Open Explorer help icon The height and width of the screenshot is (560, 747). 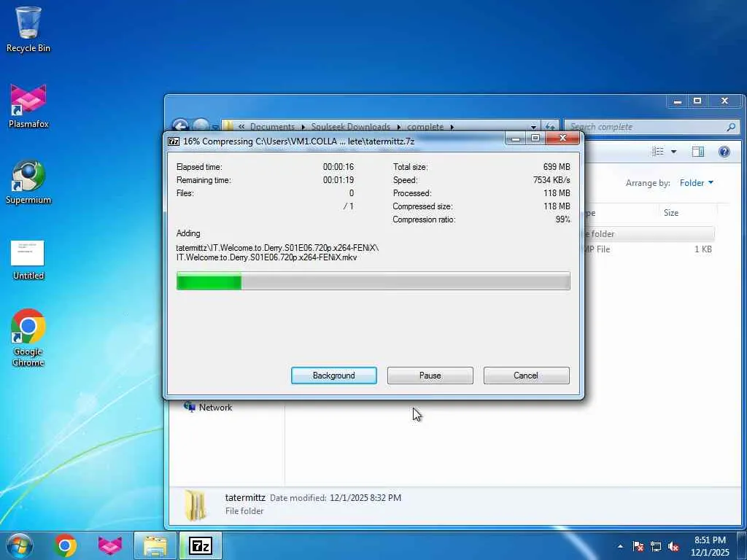[x=724, y=152]
